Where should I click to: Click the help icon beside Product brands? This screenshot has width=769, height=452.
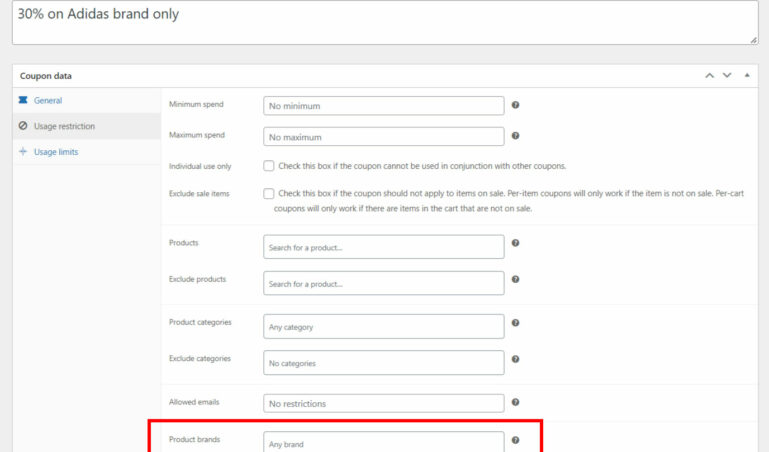[x=515, y=439]
